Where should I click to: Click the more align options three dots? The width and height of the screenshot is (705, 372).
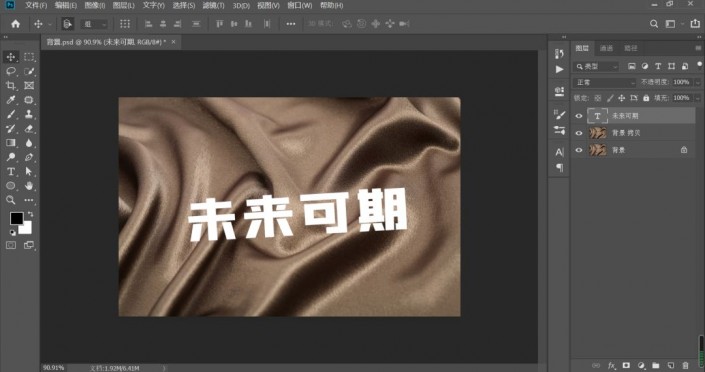point(291,24)
